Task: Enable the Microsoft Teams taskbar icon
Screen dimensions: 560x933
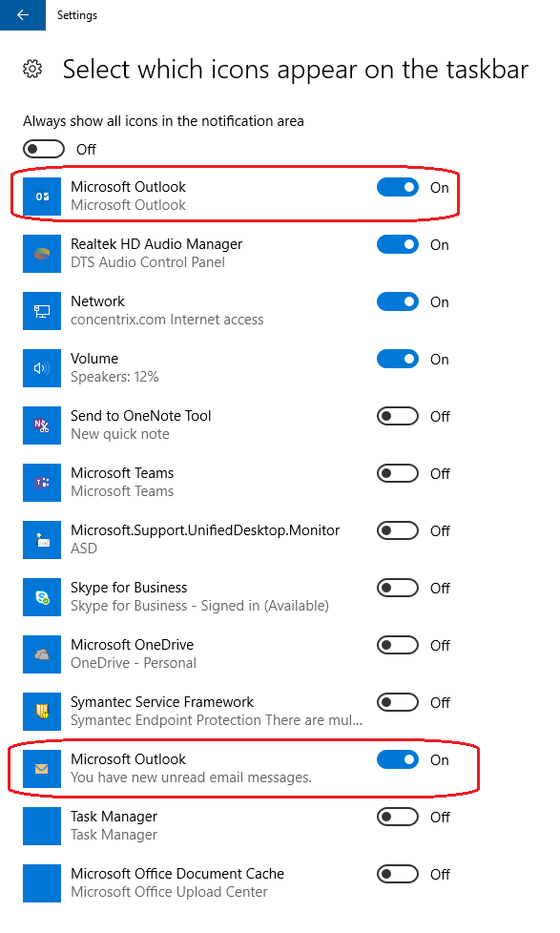Action: (398, 473)
